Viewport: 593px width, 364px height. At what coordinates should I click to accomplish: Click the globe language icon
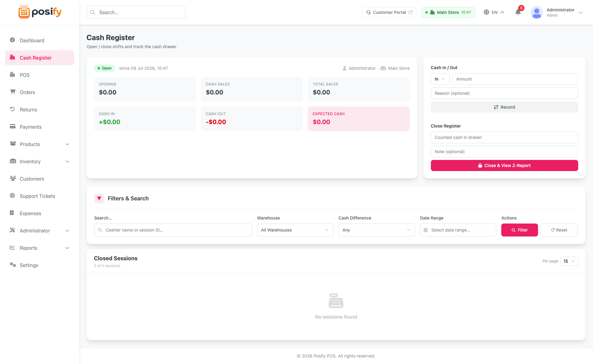click(x=486, y=12)
